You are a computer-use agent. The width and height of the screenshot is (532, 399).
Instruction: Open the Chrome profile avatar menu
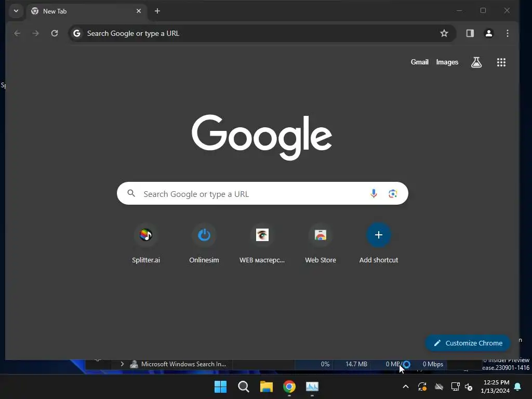click(x=488, y=33)
